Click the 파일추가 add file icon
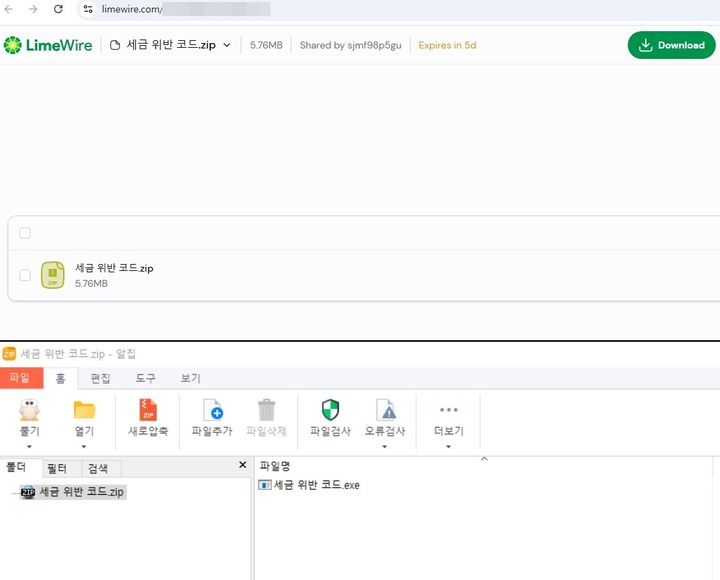This screenshot has height=580, width=720. point(212,410)
